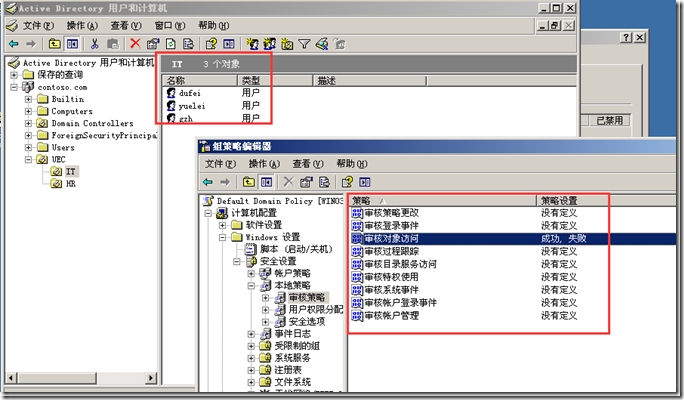684x400 pixels.
Task: Select 审核策略 in Group Policy tree
Action: 307,297
